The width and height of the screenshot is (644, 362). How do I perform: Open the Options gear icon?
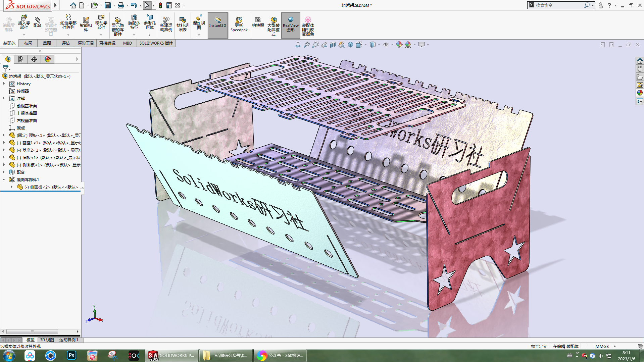(178, 5)
